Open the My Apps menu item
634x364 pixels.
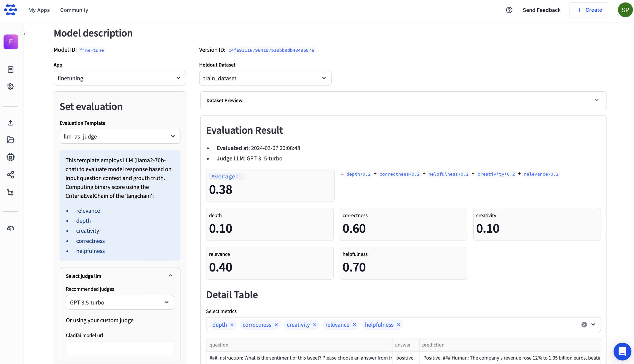(39, 10)
